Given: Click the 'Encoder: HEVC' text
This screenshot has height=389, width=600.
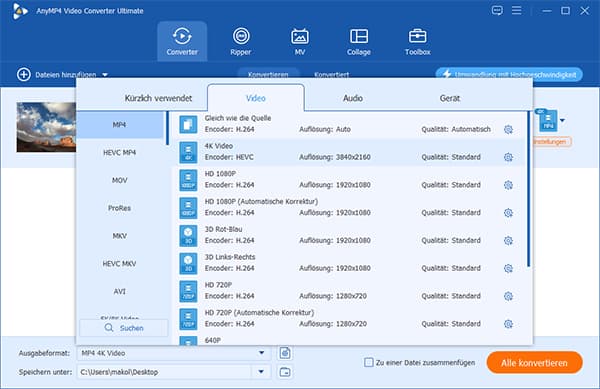Looking at the screenshot, I should (x=229, y=157).
